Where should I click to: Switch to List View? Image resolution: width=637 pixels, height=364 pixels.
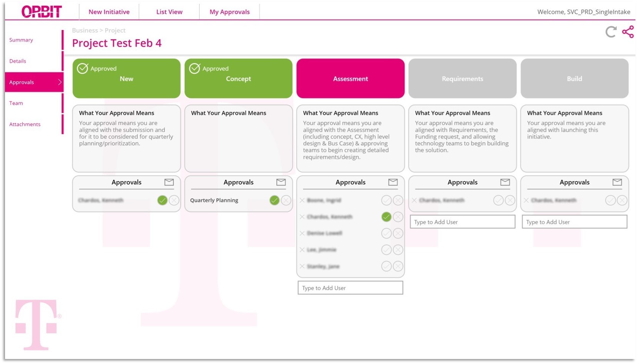[169, 12]
